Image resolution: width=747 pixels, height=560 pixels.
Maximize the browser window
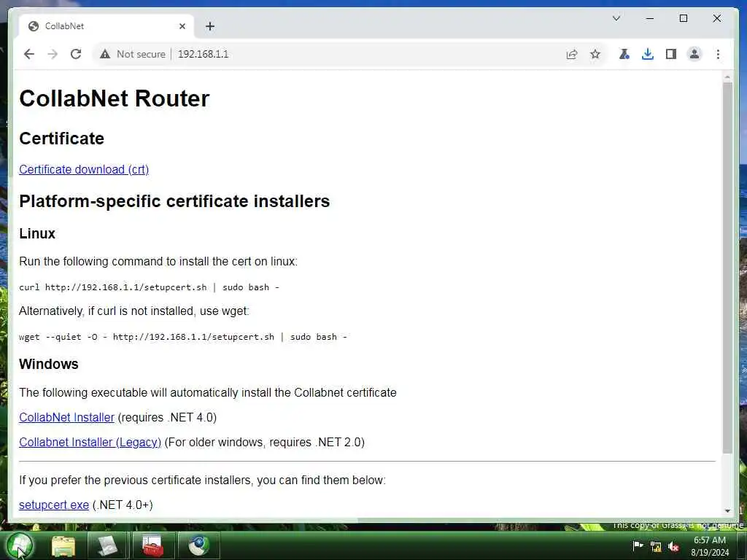click(x=683, y=18)
